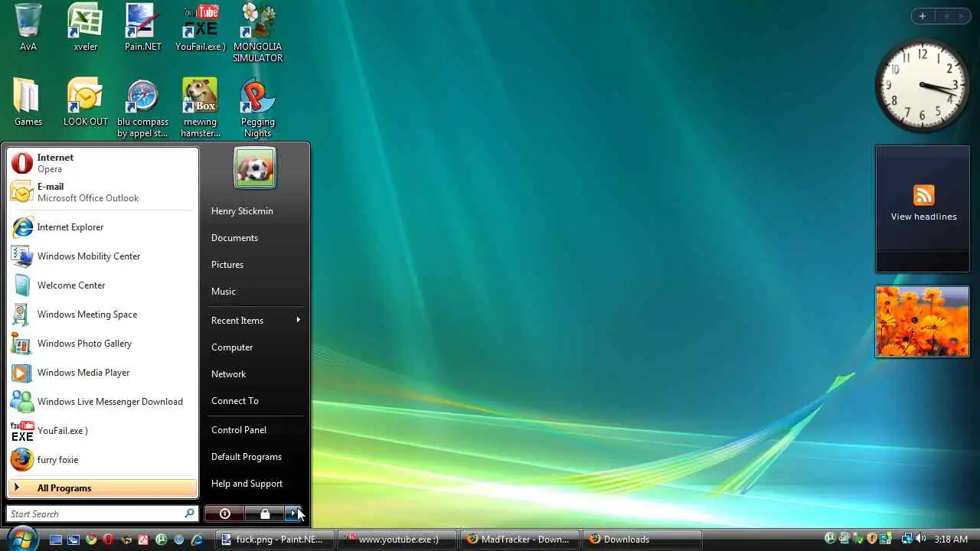Click the RSS feed icon in sidebar gadget
980x551 pixels.
(x=923, y=195)
